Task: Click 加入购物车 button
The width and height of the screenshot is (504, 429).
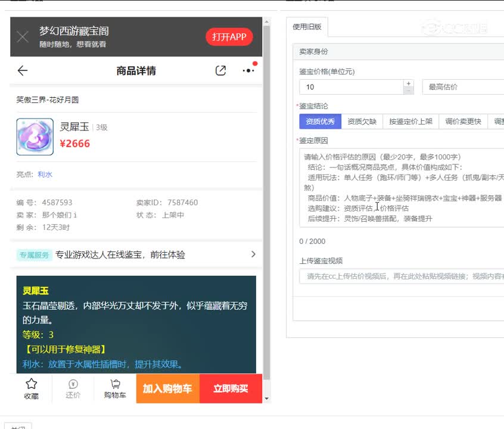Action: (x=168, y=388)
